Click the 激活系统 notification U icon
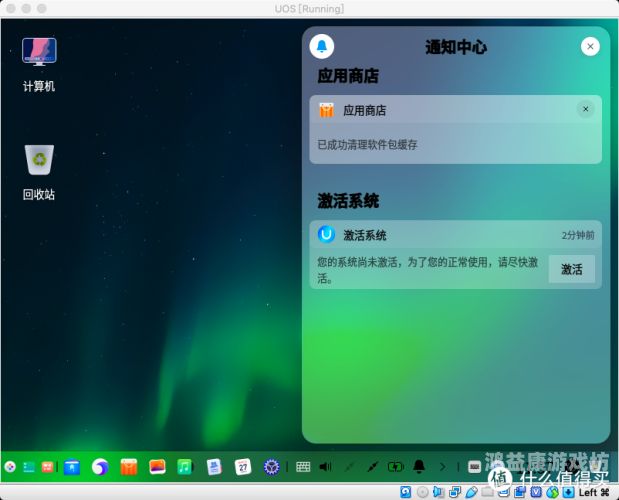Image resolution: width=619 pixels, height=500 pixels. click(x=326, y=235)
